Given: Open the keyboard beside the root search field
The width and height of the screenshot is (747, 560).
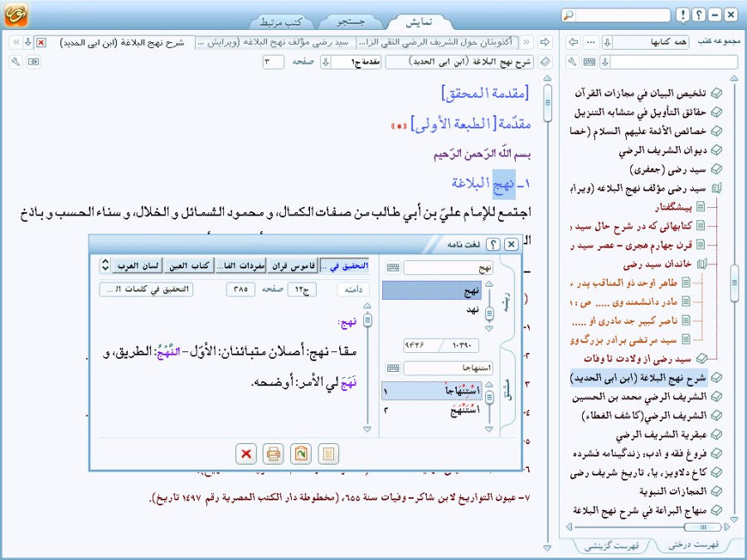Looking at the screenshot, I should pyautogui.click(x=393, y=268).
